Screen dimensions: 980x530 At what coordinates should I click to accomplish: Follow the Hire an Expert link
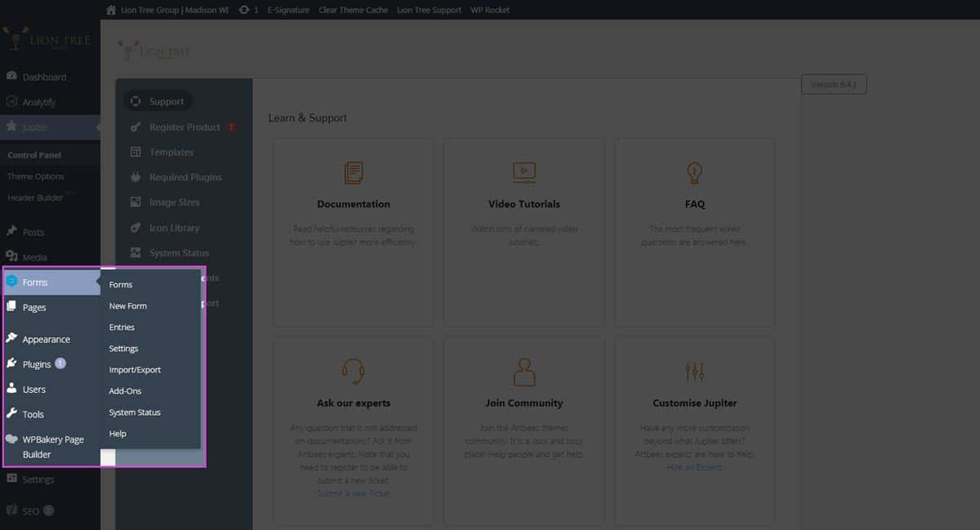[695, 467]
